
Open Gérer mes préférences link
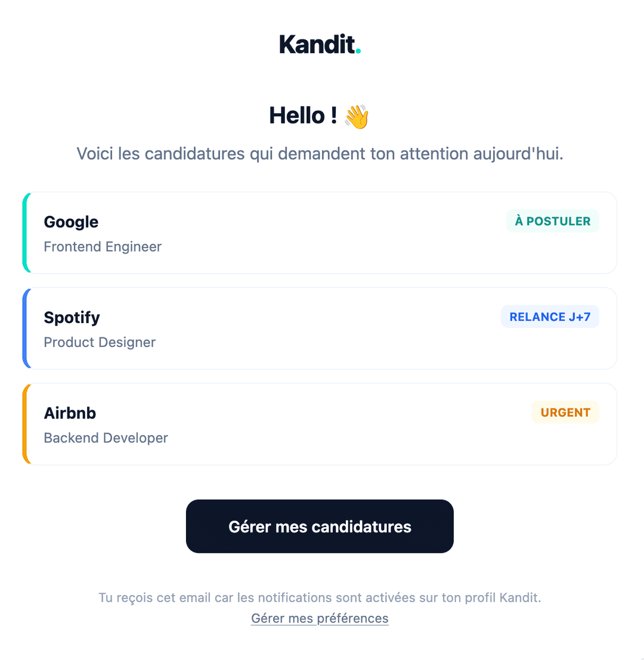point(320,618)
